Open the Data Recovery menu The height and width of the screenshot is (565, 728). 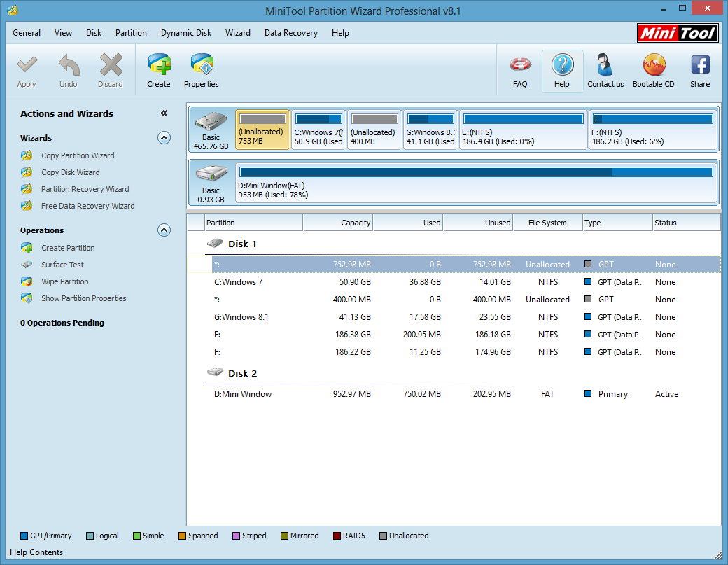[291, 33]
